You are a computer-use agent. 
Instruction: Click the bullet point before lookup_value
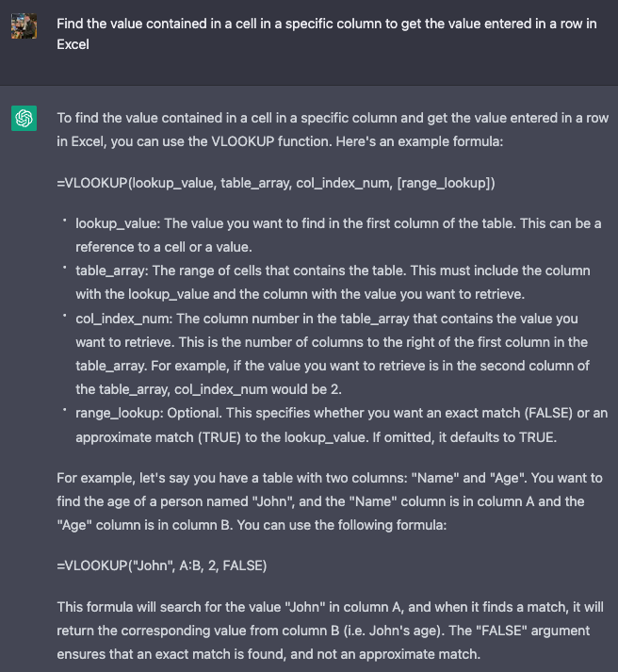point(65,222)
